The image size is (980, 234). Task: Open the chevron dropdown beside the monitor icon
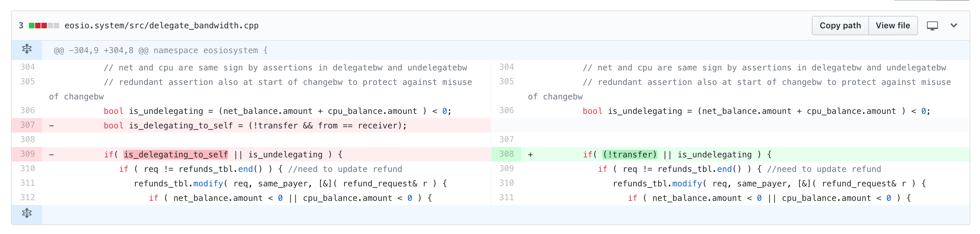953,26
